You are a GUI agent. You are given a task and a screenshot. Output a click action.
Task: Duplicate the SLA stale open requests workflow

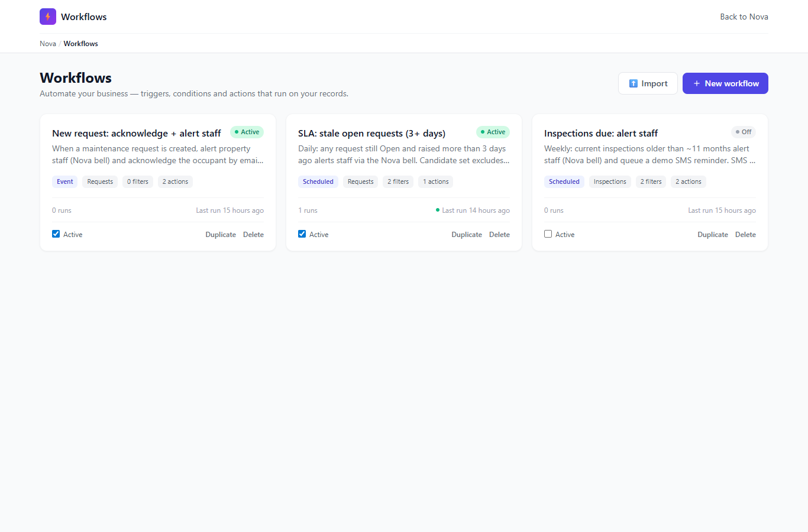(467, 235)
